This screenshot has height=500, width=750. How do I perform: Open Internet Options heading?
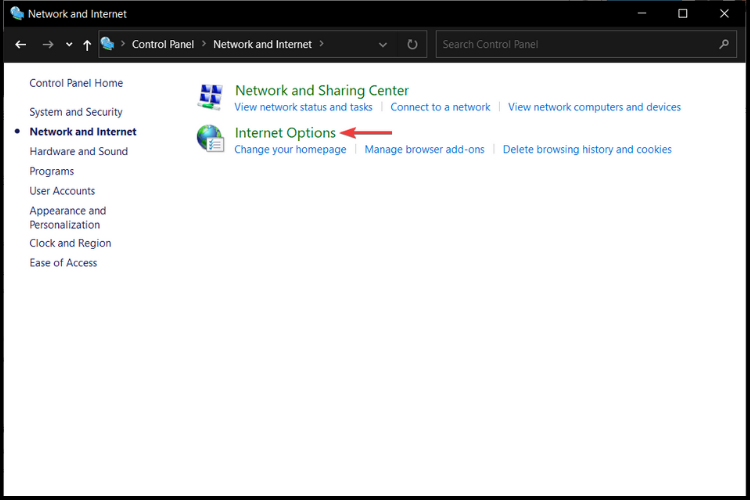(x=285, y=133)
